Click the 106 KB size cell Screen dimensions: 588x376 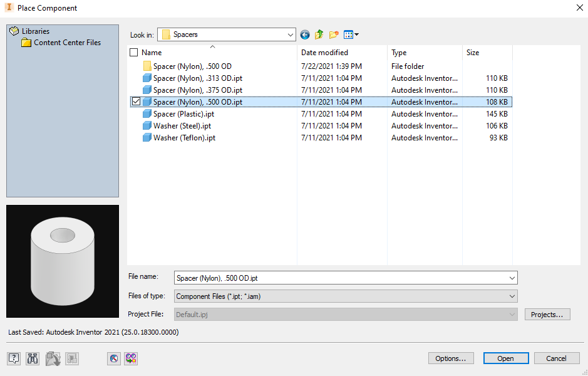pos(497,126)
